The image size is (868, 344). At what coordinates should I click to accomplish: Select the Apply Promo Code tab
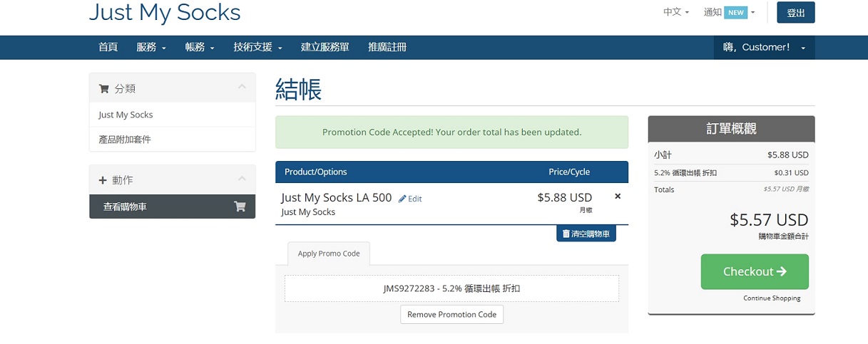(329, 254)
